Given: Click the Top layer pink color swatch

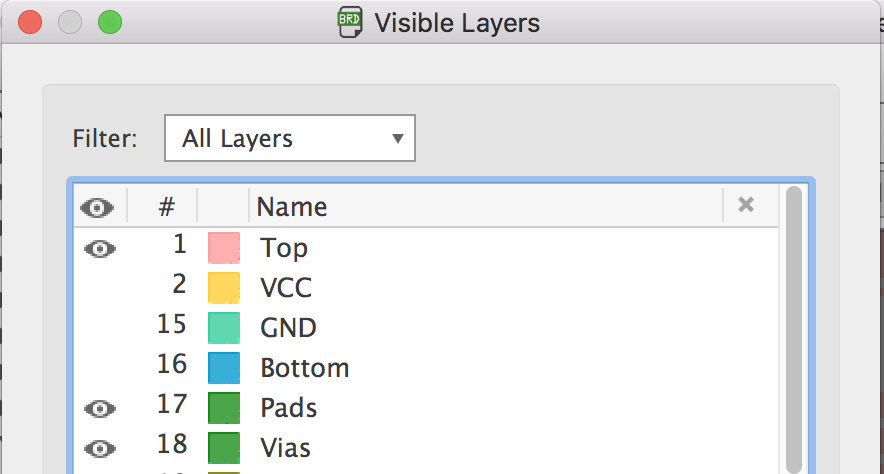Looking at the screenshot, I should pyautogui.click(x=224, y=248).
